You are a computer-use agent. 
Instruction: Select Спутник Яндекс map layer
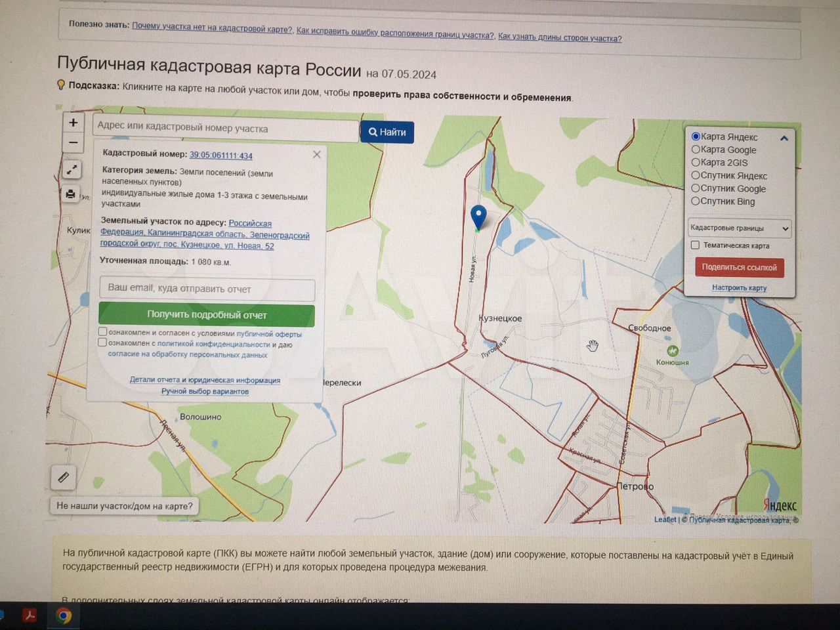pyautogui.click(x=696, y=175)
